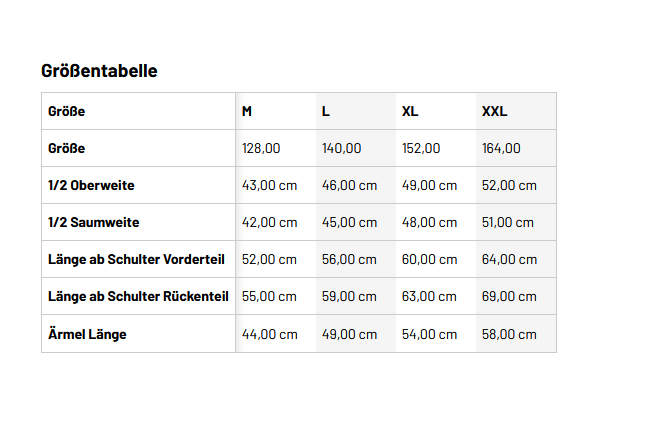Select the L size column header

(x=326, y=111)
